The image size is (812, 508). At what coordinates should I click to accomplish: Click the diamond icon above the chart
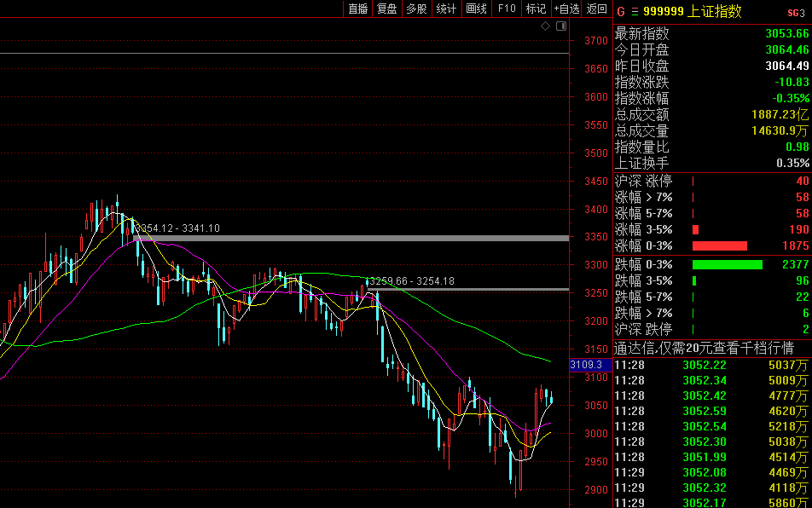[x=546, y=26]
